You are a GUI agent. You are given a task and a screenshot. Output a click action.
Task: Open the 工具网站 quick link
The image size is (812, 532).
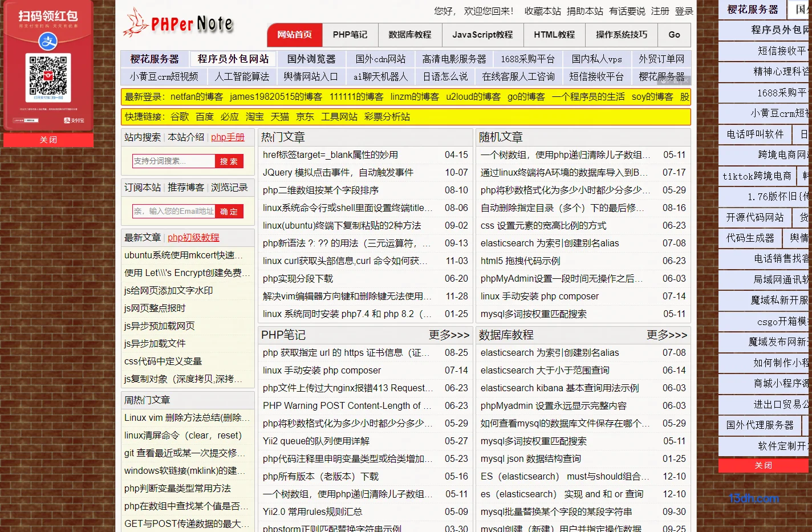pyautogui.click(x=339, y=117)
